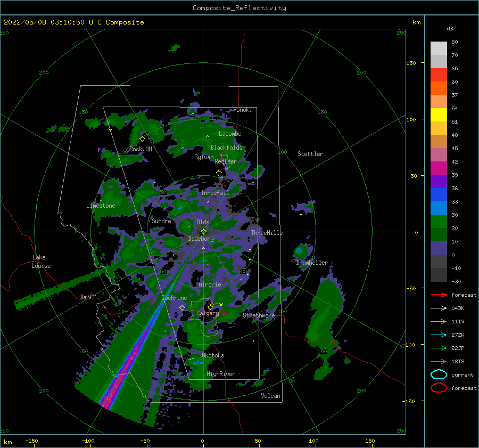Click the Strathmore town label
The width and height of the screenshot is (479, 448).
(259, 315)
